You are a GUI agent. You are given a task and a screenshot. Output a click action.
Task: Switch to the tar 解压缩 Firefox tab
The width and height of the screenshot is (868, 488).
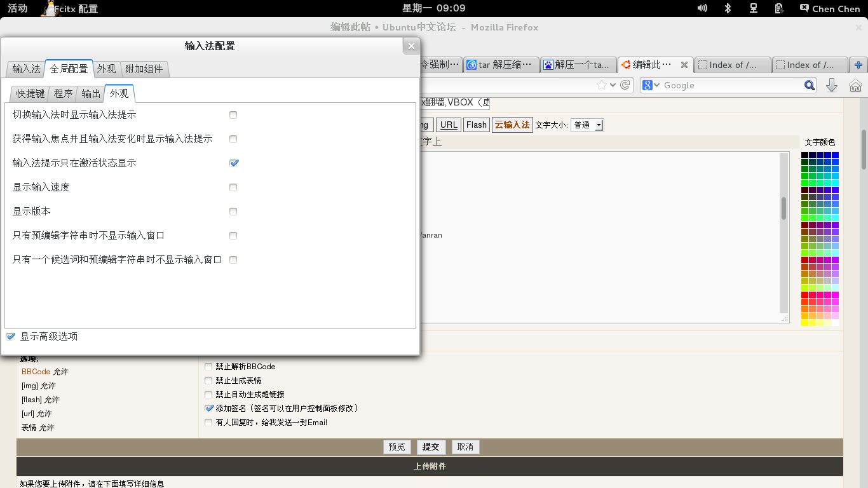point(501,65)
